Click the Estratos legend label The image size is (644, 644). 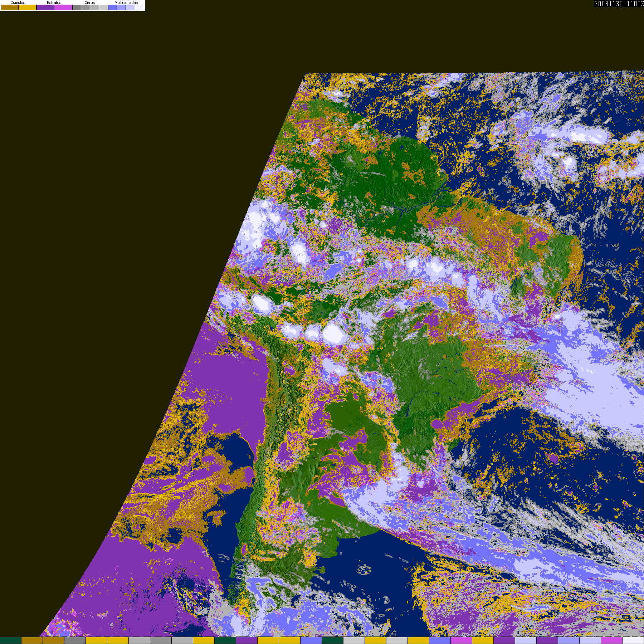tap(54, 3)
